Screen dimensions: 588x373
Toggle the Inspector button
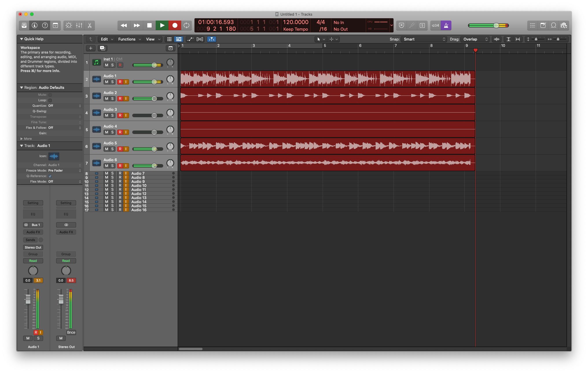(x=34, y=25)
